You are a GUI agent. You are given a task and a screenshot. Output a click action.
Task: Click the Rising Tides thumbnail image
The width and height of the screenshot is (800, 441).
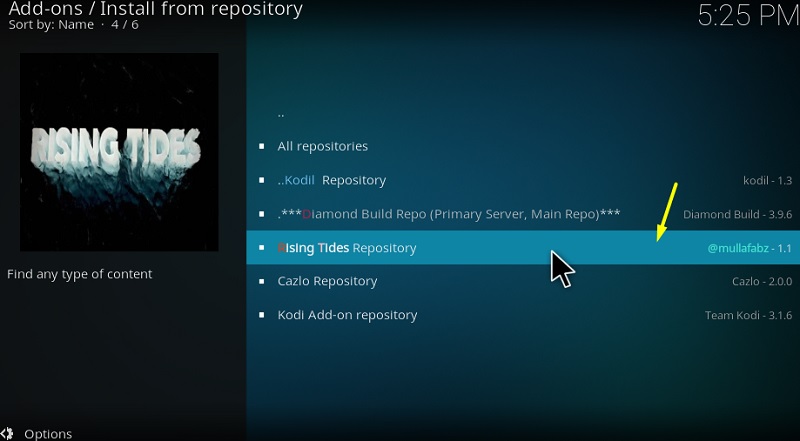[119, 152]
